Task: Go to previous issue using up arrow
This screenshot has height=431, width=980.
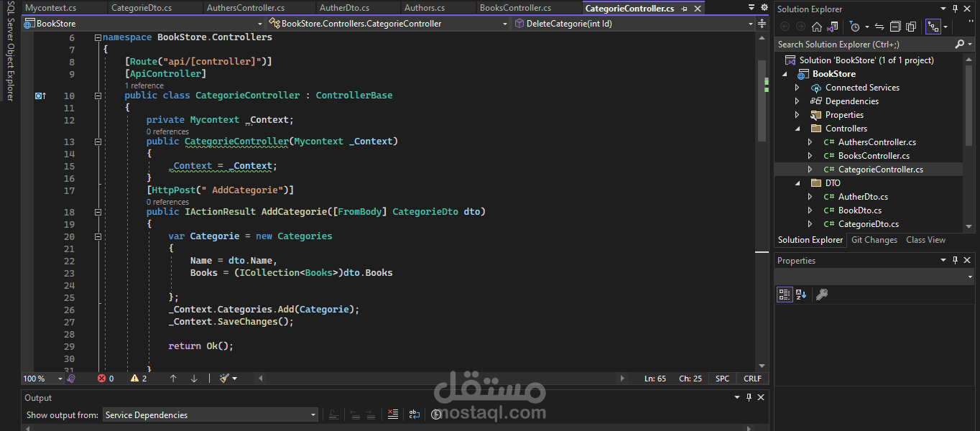Action: (173, 379)
